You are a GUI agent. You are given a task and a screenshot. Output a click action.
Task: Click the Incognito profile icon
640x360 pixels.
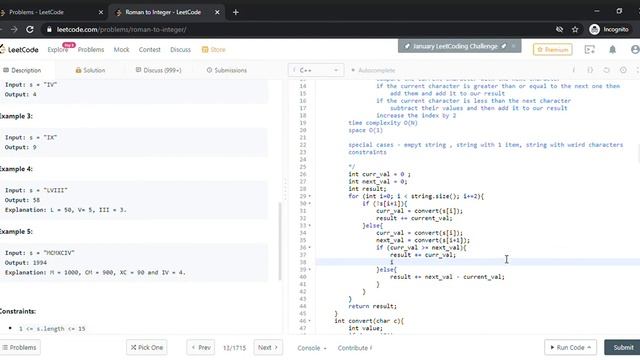click(x=594, y=29)
